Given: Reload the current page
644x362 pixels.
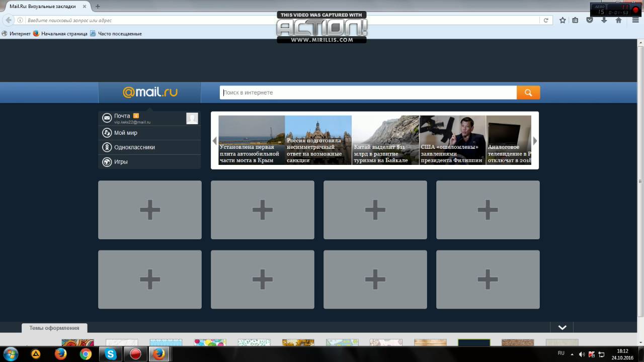Looking at the screenshot, I should tap(546, 20).
